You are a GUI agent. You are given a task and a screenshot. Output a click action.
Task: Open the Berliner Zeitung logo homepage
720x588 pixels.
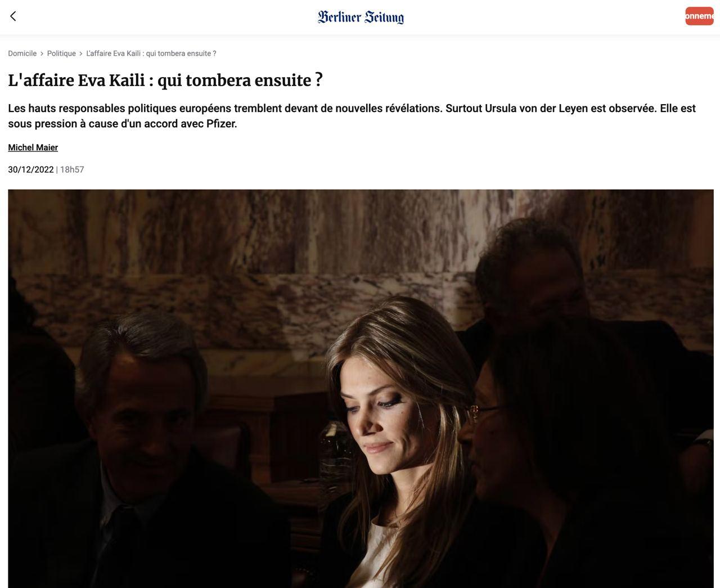coord(361,17)
